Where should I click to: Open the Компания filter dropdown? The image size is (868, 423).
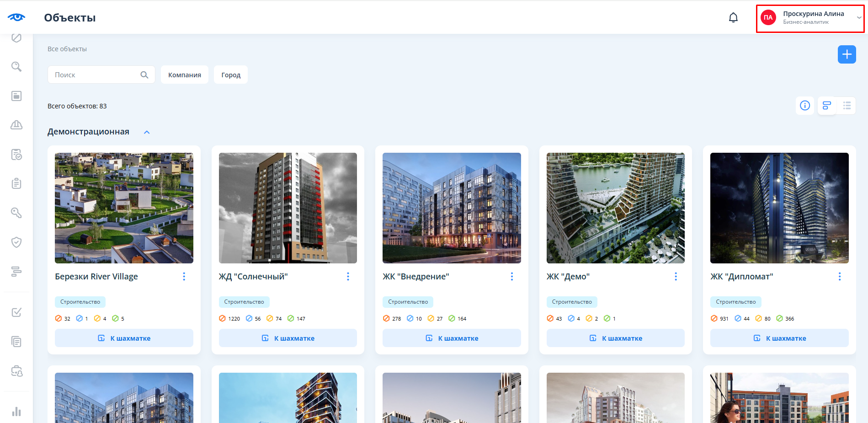[184, 75]
